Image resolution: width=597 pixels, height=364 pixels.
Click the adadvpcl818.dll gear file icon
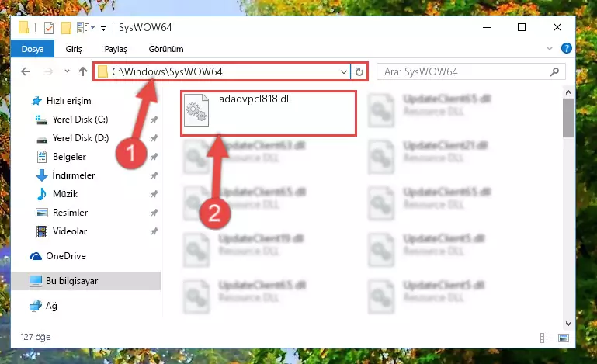pos(196,110)
